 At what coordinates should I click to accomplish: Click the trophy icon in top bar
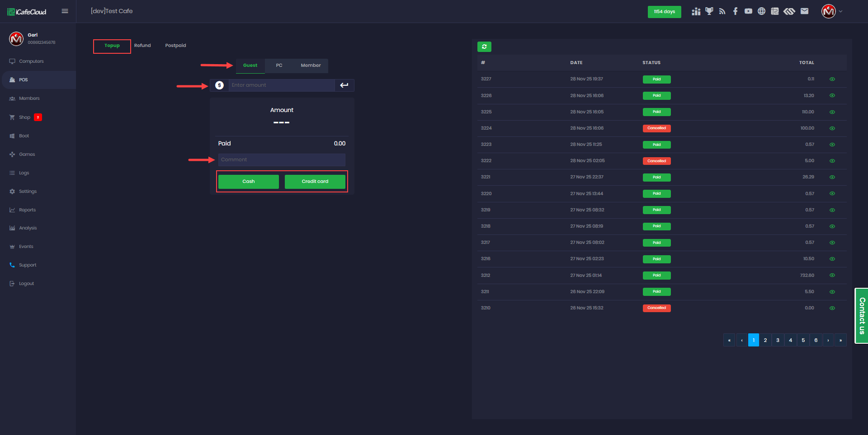[x=709, y=11]
